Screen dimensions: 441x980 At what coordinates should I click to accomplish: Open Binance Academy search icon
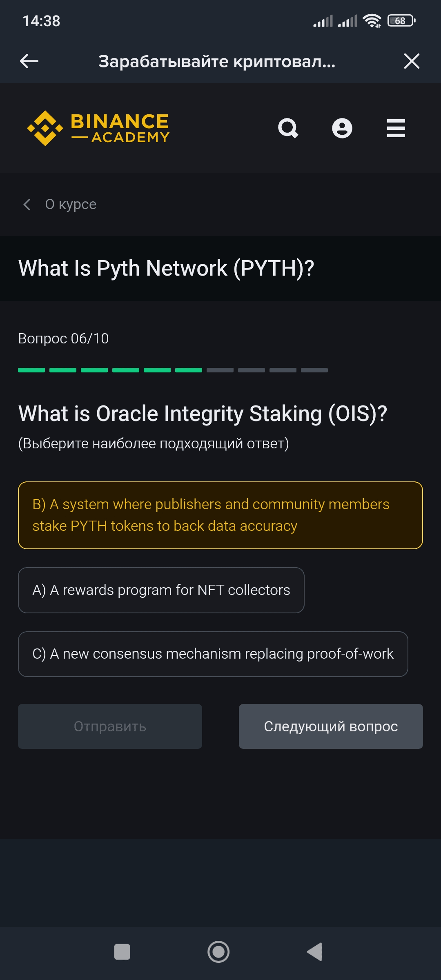288,128
